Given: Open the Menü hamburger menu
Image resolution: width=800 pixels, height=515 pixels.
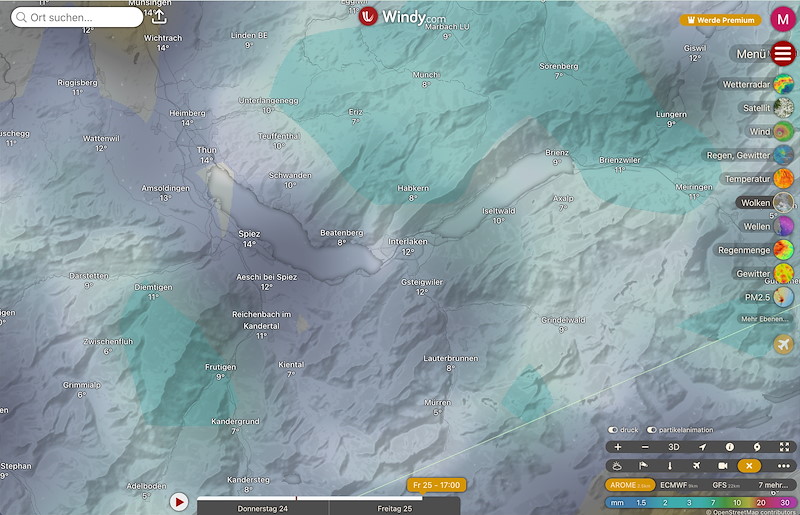Looking at the screenshot, I should [783, 54].
